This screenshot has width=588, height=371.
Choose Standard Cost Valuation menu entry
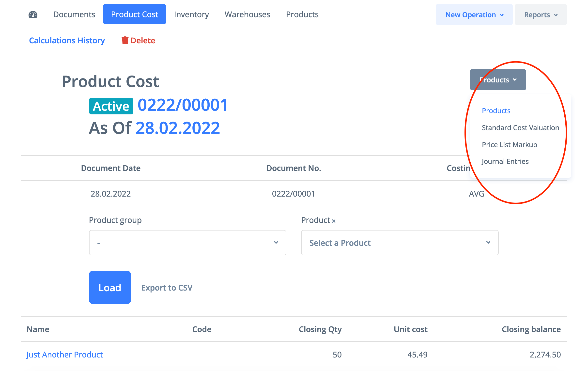coord(520,128)
